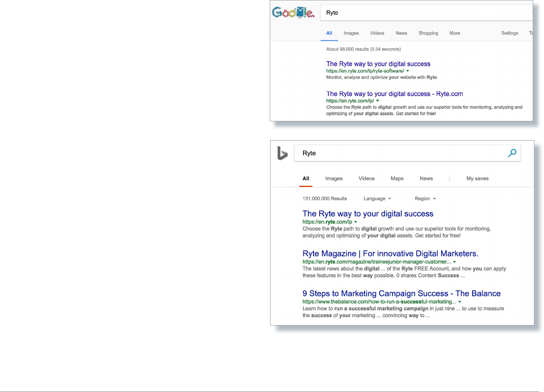
Task: Open first Google result titled The Ryte way
Action: coord(378,64)
